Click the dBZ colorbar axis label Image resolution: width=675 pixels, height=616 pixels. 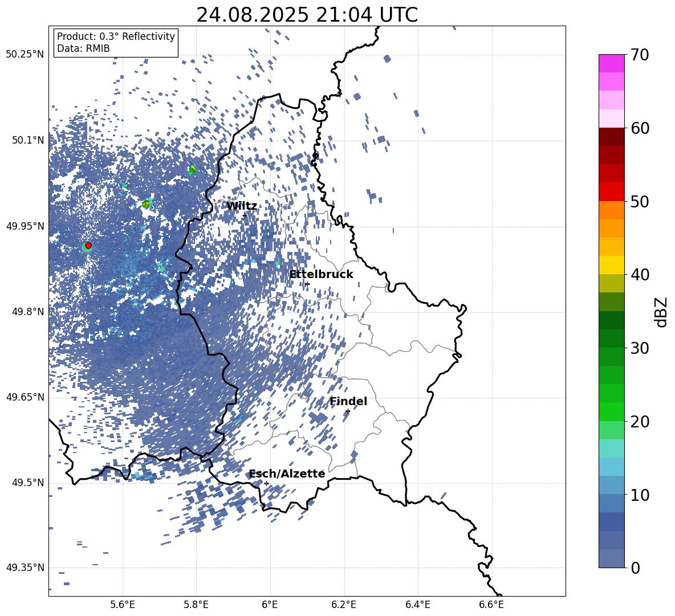click(x=662, y=312)
